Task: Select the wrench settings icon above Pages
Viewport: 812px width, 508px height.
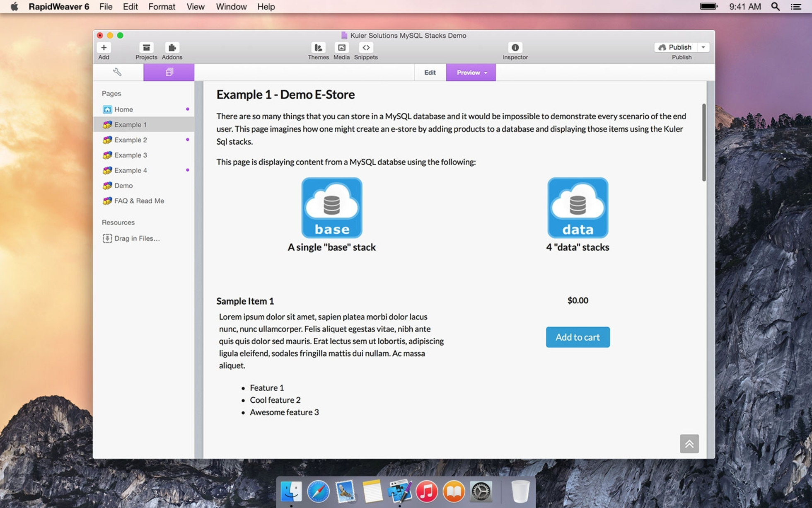Action: click(x=117, y=72)
